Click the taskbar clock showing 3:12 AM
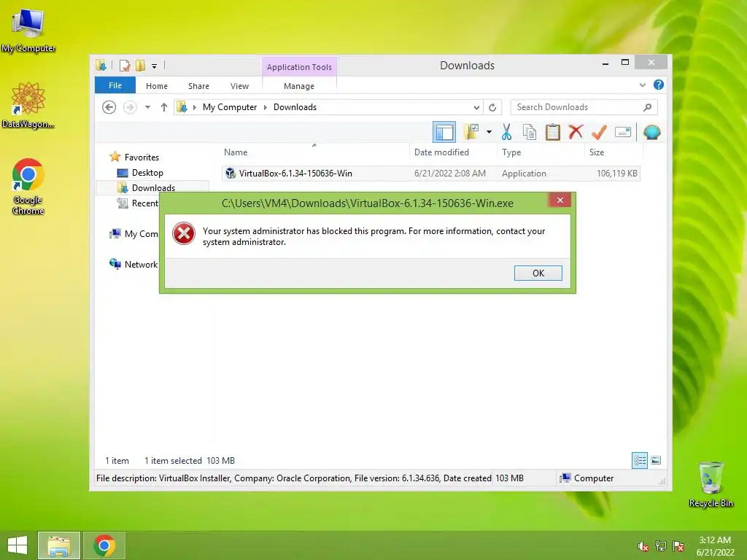Viewport: 747px width, 560px height. (x=715, y=545)
